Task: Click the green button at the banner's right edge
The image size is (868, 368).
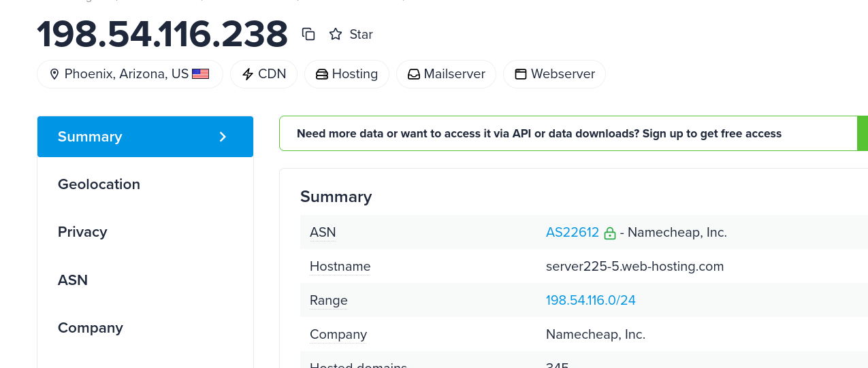Action: pyautogui.click(x=862, y=134)
